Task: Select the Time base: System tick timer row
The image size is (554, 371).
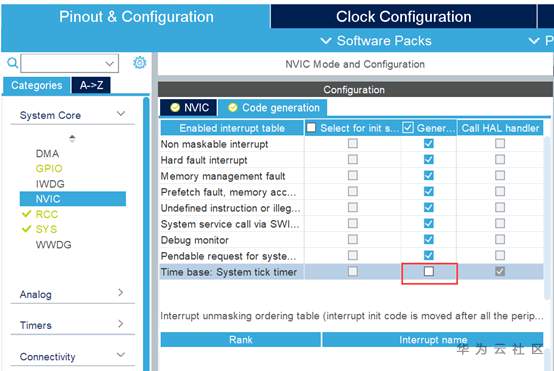Action: 352,272
